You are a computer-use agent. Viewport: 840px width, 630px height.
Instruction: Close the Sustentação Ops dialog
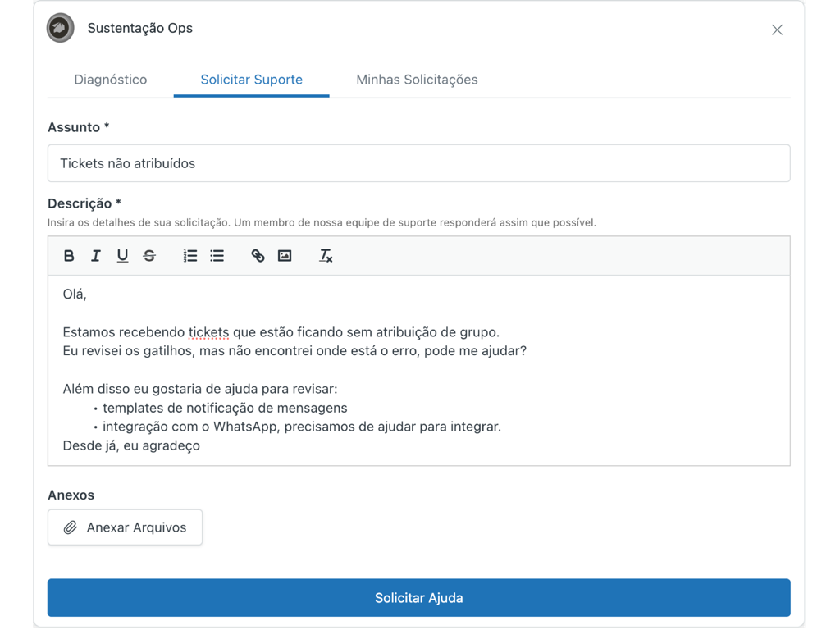coord(777,30)
